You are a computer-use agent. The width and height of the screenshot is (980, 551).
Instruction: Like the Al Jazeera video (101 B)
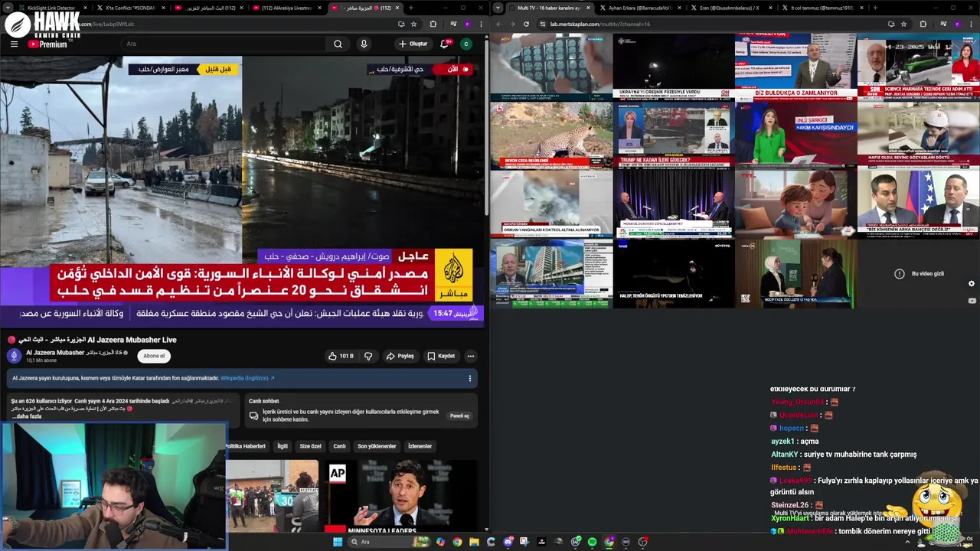click(341, 356)
